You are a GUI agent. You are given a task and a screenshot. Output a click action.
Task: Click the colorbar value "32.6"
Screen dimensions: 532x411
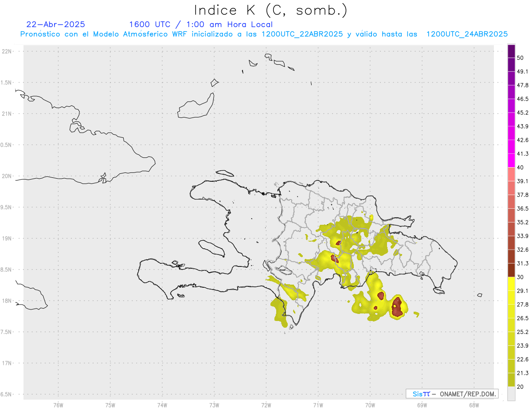523,250
